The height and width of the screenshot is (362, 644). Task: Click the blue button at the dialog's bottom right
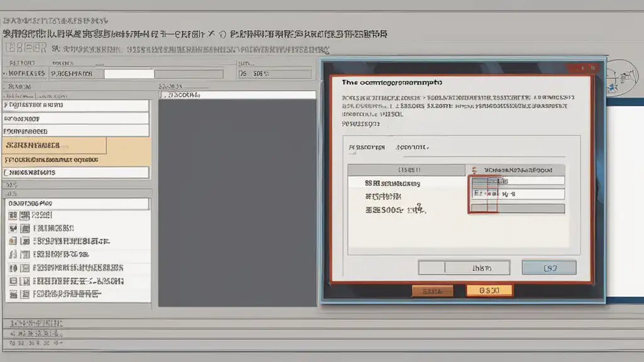click(549, 268)
